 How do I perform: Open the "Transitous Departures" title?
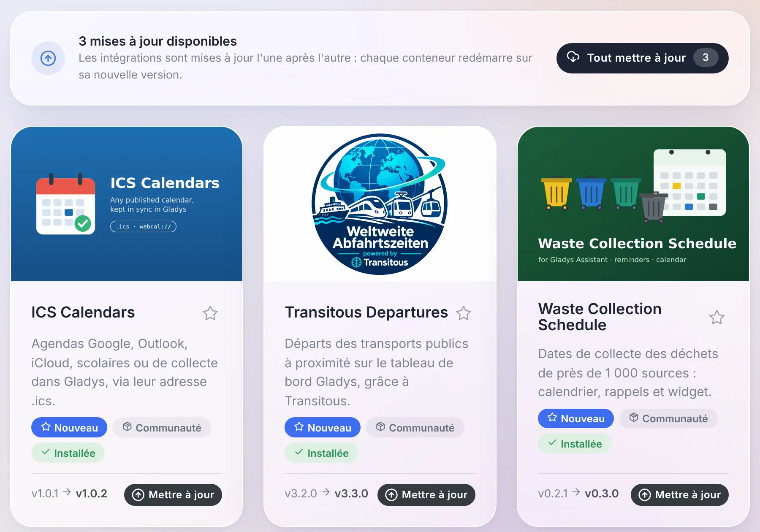(366, 312)
